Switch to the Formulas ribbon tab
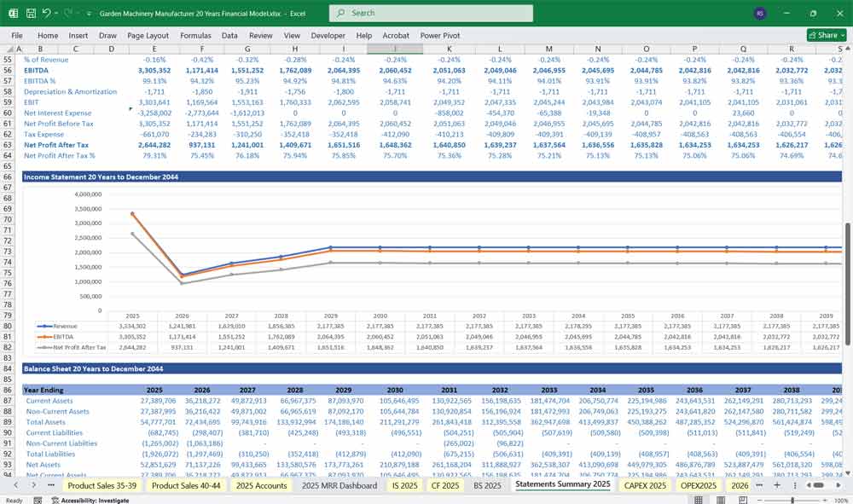Screen dimensions: 853x504 click(x=195, y=35)
